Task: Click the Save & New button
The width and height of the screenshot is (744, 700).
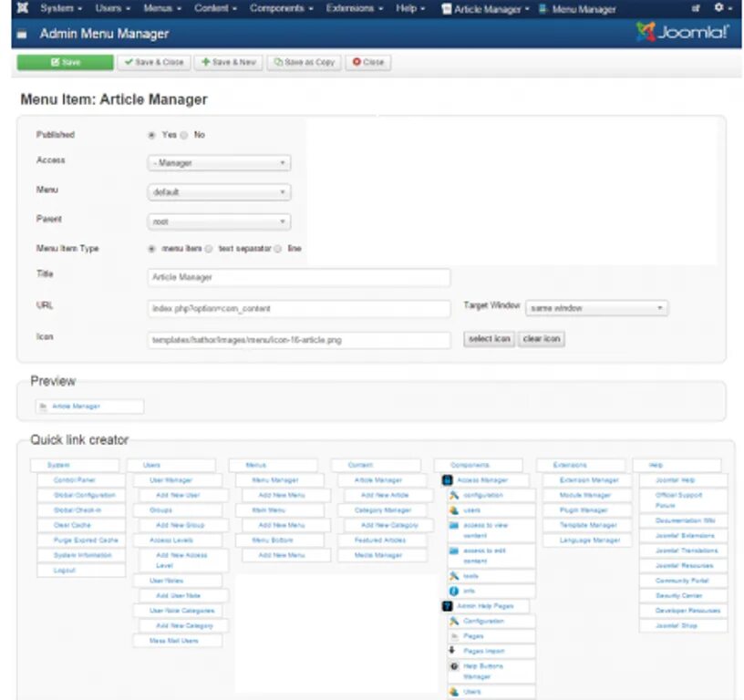Action: [228, 62]
